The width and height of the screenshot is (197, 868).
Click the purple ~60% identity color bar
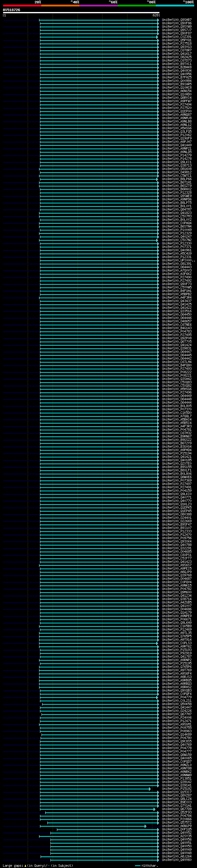click(98, 6)
